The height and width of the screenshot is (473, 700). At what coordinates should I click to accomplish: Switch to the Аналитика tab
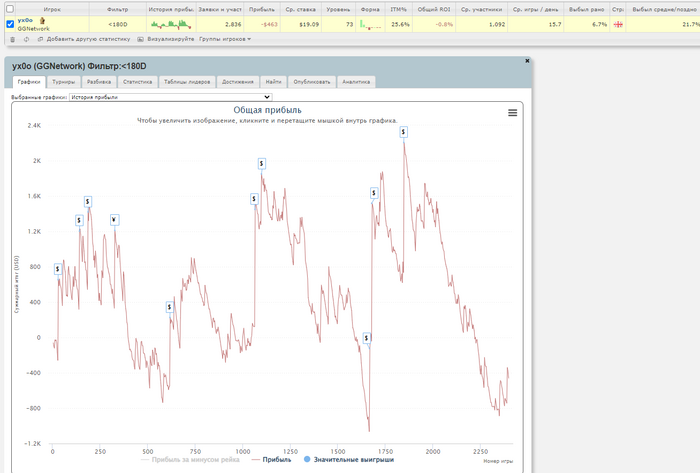[356, 82]
